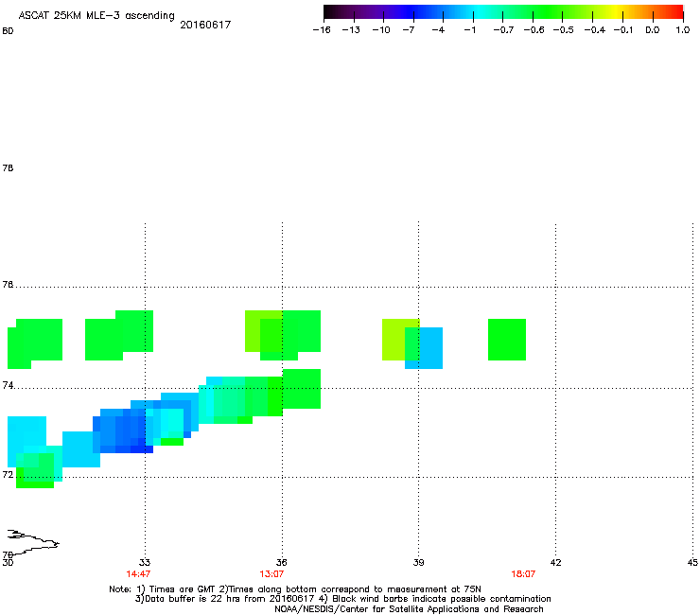Image resolution: width=700 pixels, height=615 pixels.
Task: Click the red "13:07" pass time
Action: [271, 574]
